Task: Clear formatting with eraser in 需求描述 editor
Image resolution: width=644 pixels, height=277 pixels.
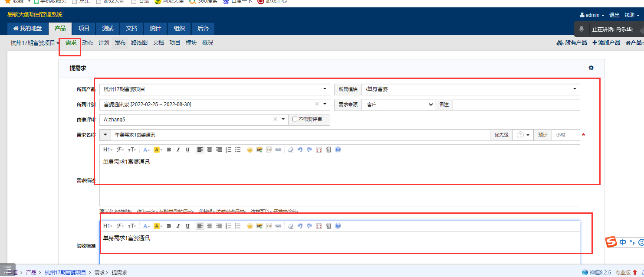Action: (x=291, y=150)
